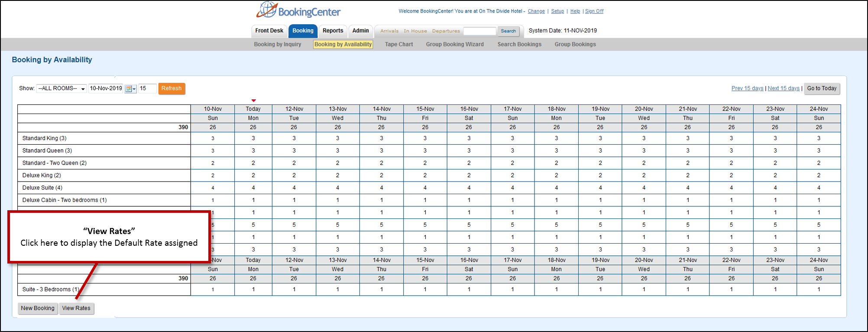
Task: Click Deluxe King availability for 22-Nov
Action: [732, 175]
